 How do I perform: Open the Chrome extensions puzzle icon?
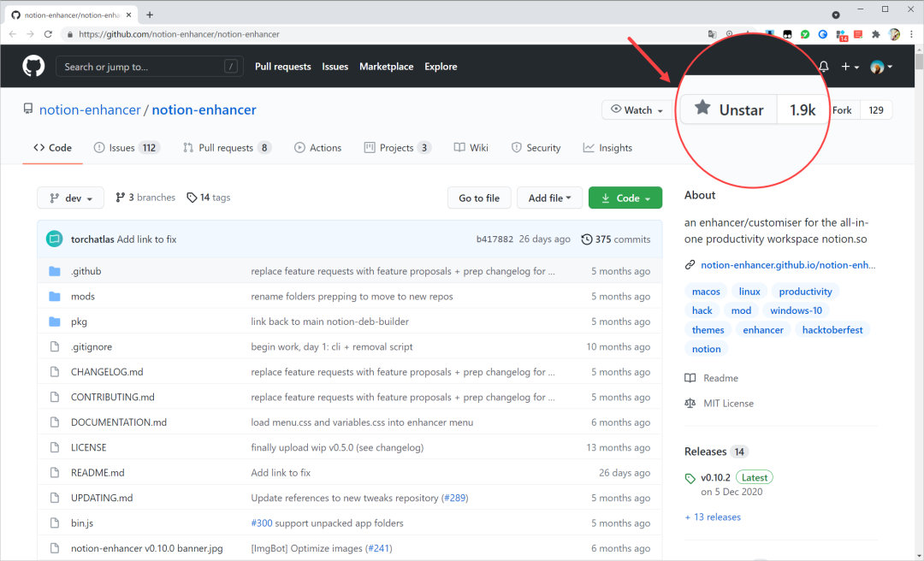(x=876, y=34)
